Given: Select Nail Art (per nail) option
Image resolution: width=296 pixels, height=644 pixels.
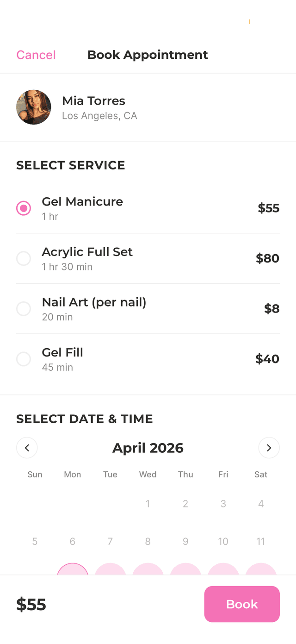Looking at the screenshot, I should click(24, 309).
